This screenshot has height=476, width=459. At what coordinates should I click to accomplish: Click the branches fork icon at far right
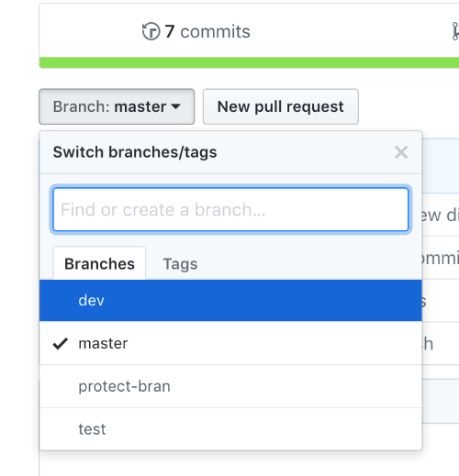(x=455, y=31)
